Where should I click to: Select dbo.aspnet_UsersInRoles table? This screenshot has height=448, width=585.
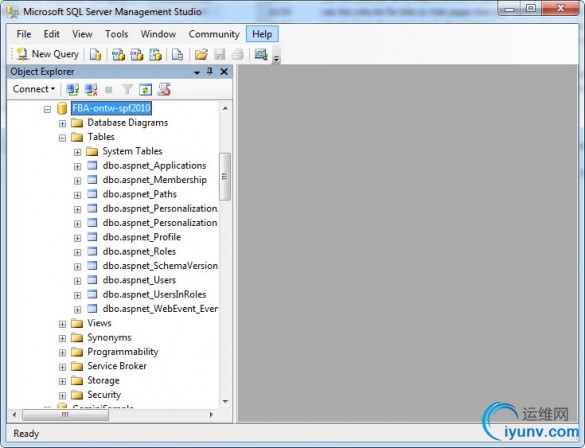click(154, 294)
